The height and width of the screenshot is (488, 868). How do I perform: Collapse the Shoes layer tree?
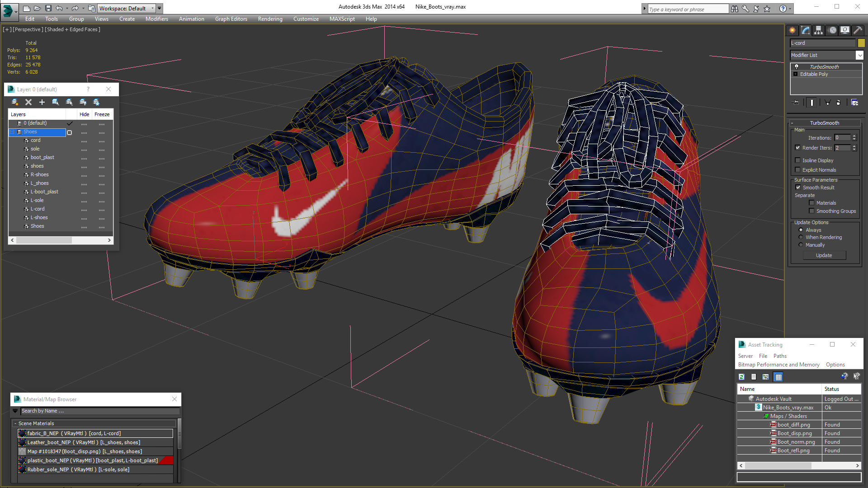pyautogui.click(x=12, y=132)
